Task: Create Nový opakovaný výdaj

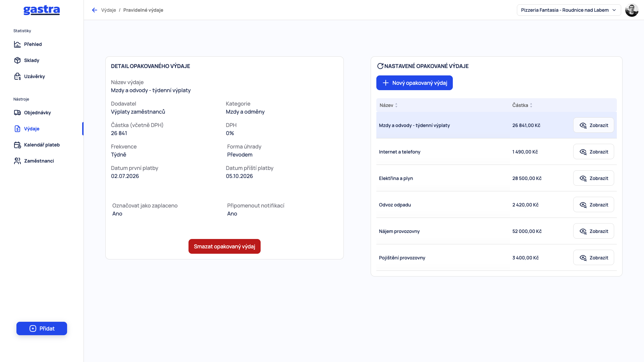Action: pyautogui.click(x=415, y=83)
